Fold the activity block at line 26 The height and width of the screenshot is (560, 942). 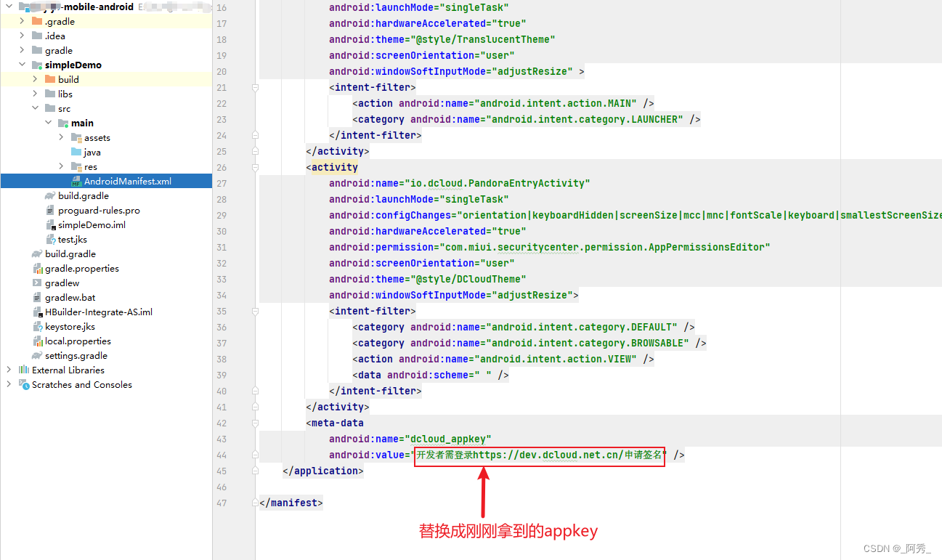coord(255,167)
